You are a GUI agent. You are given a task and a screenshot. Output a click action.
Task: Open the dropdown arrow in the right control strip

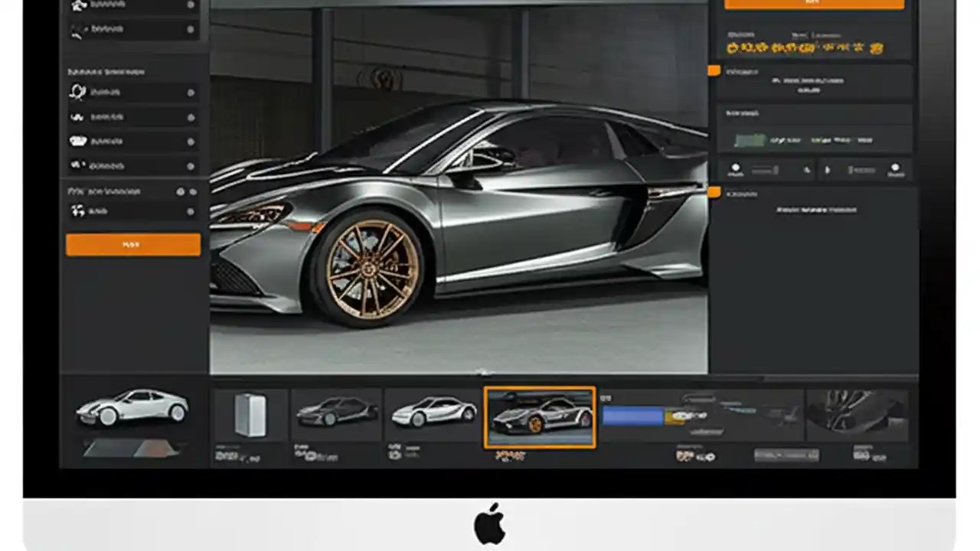828,170
